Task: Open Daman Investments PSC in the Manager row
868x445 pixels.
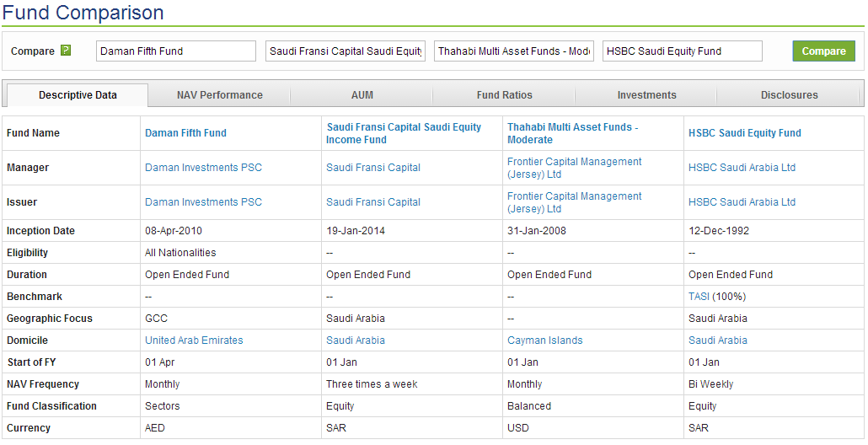Action: [x=203, y=168]
